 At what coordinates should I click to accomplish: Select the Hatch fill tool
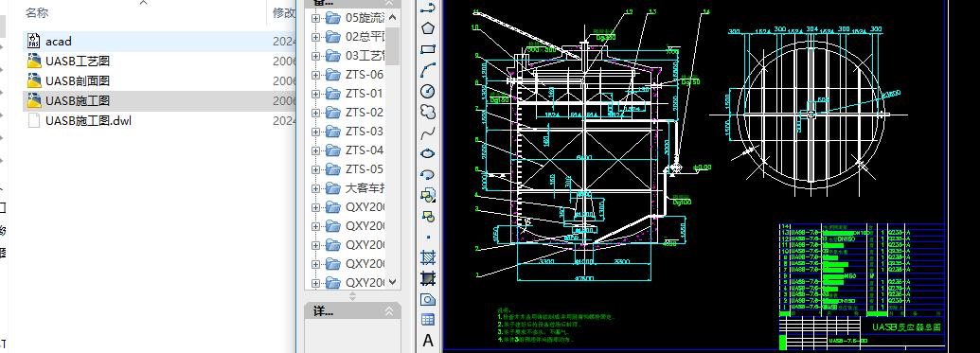pyautogui.click(x=427, y=256)
